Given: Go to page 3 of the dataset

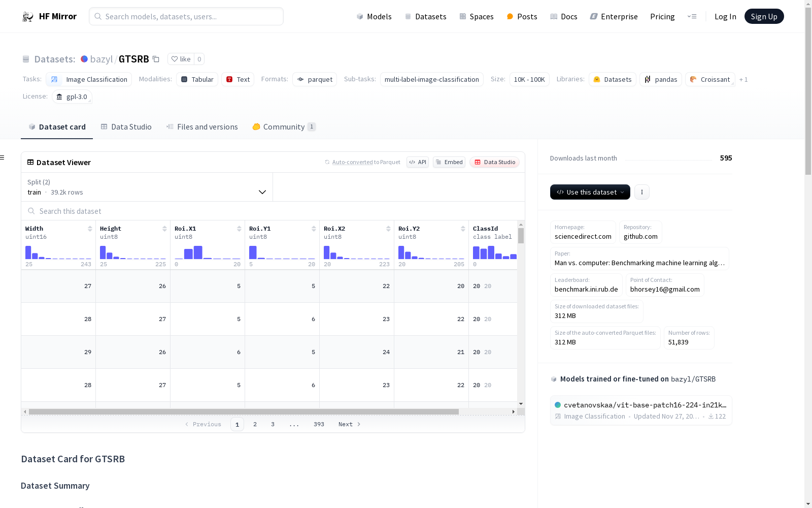Looking at the screenshot, I should coord(273,424).
